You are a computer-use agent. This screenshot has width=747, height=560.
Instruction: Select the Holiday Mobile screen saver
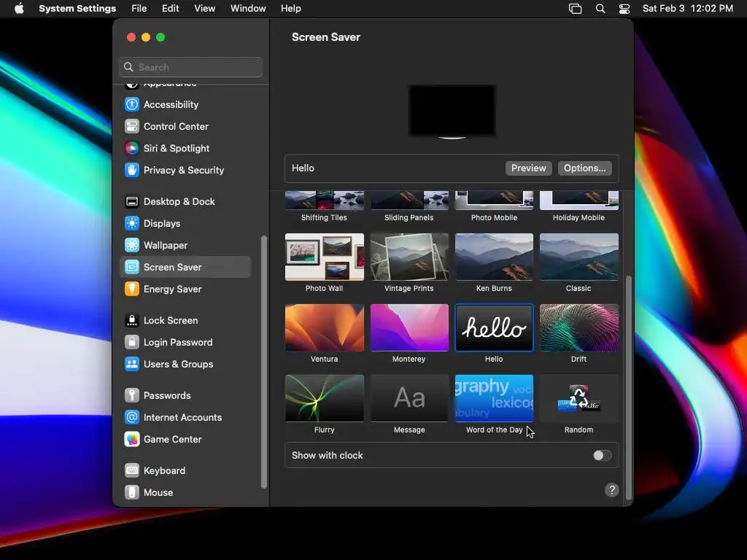click(578, 201)
